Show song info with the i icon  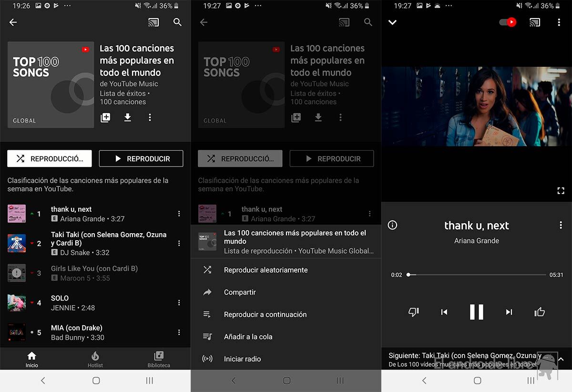click(392, 225)
